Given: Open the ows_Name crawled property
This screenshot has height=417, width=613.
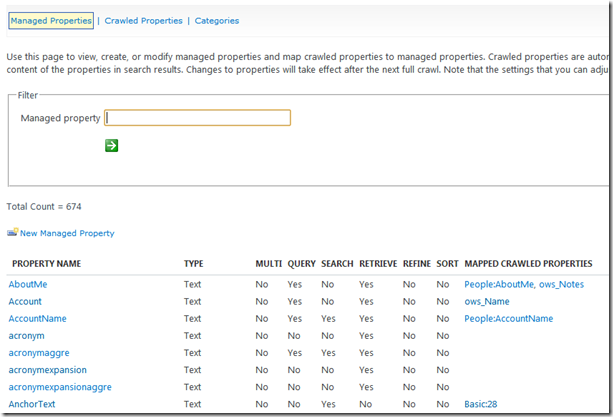Looking at the screenshot, I should point(487,301).
